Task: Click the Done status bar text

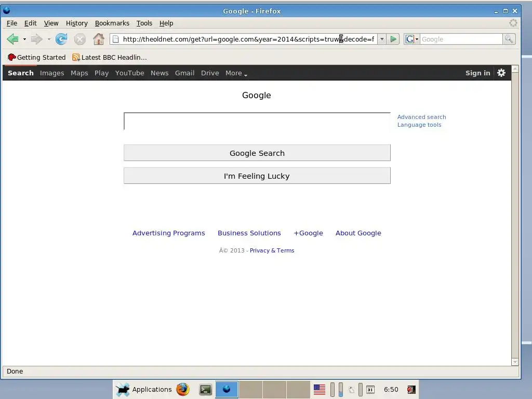Action: [x=15, y=371]
